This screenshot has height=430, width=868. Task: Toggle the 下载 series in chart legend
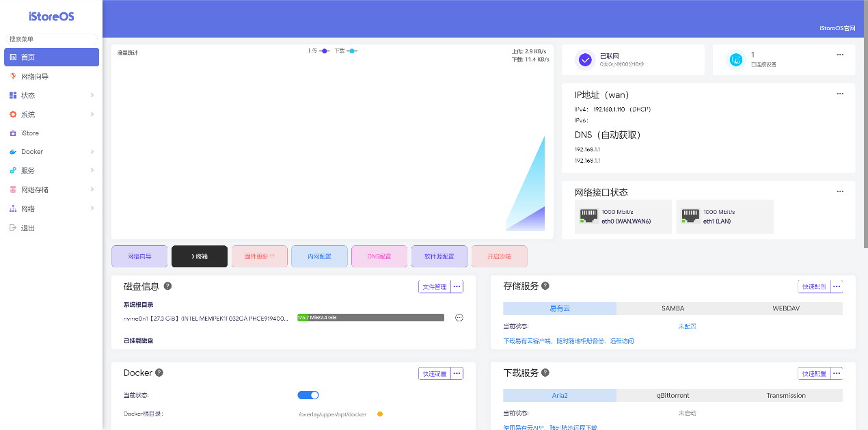tap(346, 51)
